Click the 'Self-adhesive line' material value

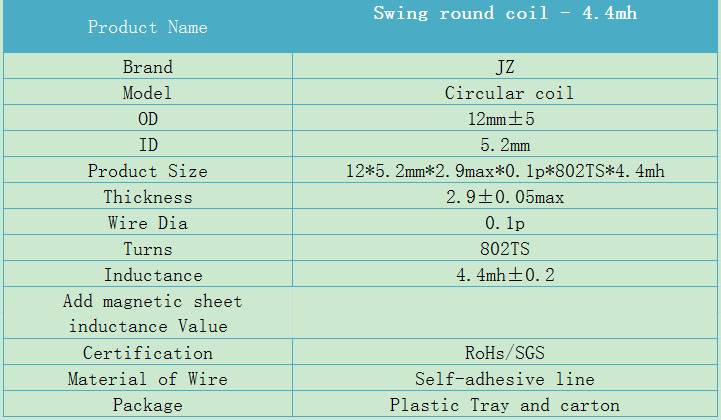click(x=505, y=379)
